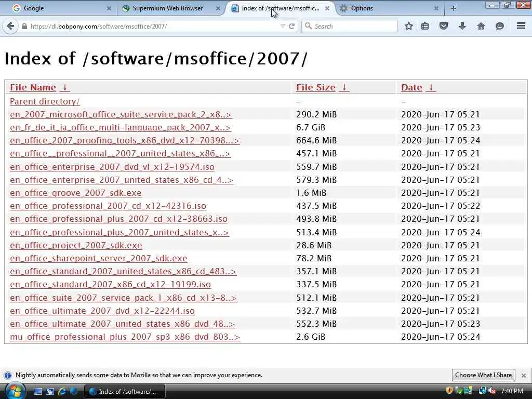This screenshot has width=532, height=399.
Task: Sort by File Name column
Action: pos(33,87)
